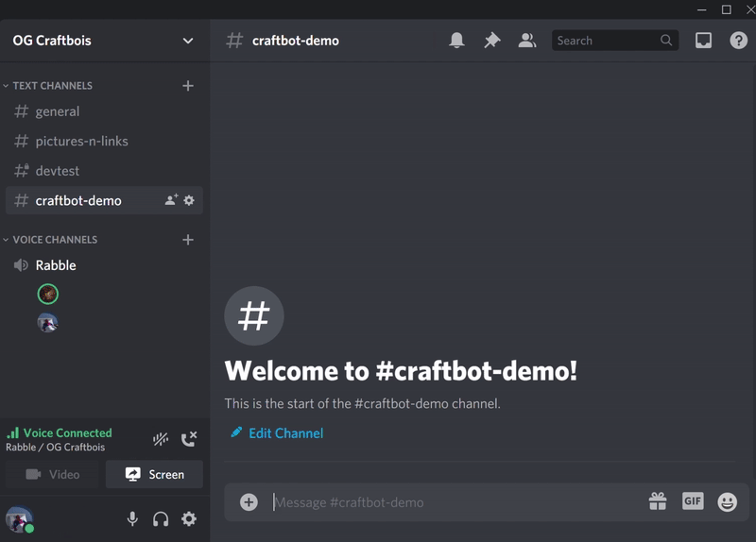
Task: Click the green-ringed avatar in Rabble
Action: pyautogui.click(x=48, y=294)
